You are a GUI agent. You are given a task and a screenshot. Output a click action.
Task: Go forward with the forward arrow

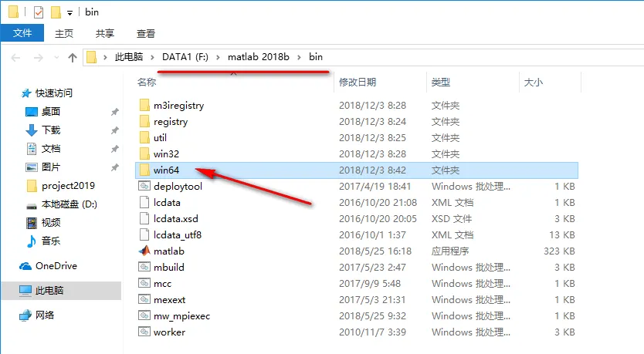(38, 58)
